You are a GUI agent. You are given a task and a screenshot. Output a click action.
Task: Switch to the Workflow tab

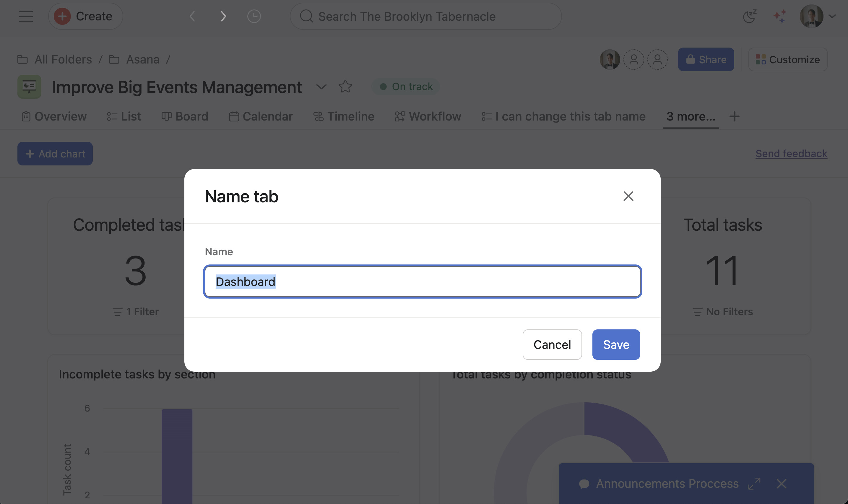[428, 116]
